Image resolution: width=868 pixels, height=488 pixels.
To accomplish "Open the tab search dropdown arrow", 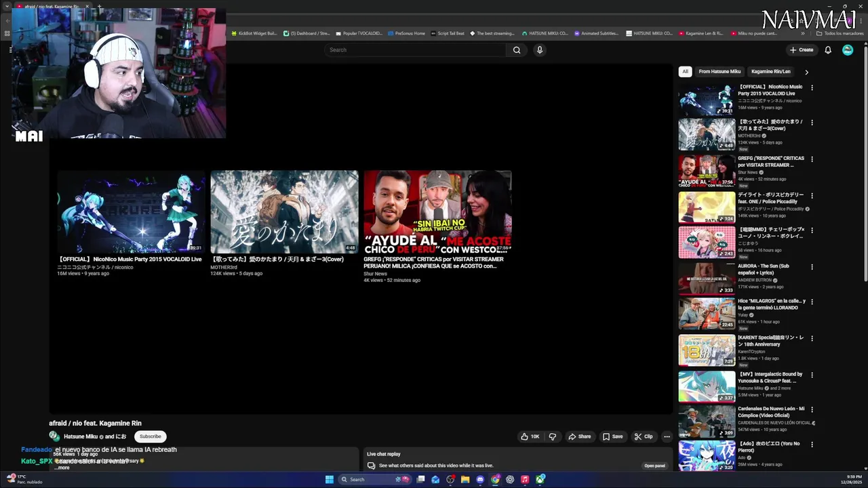I will [7, 6].
